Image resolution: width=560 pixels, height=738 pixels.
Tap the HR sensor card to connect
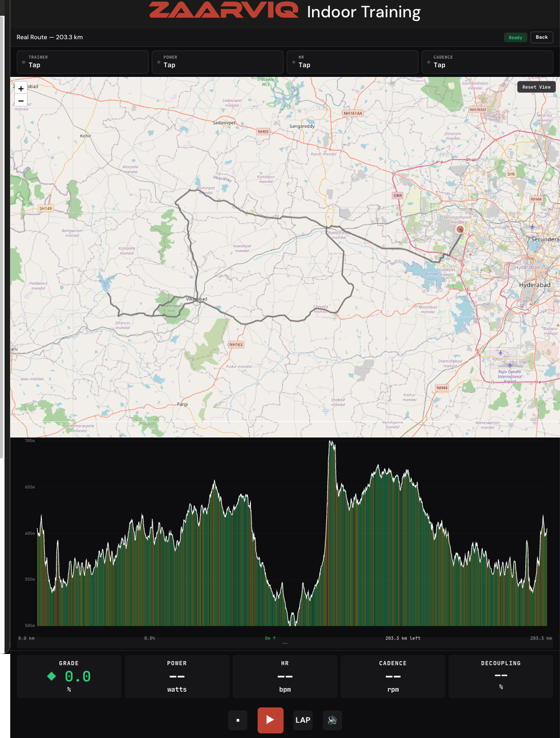point(352,62)
